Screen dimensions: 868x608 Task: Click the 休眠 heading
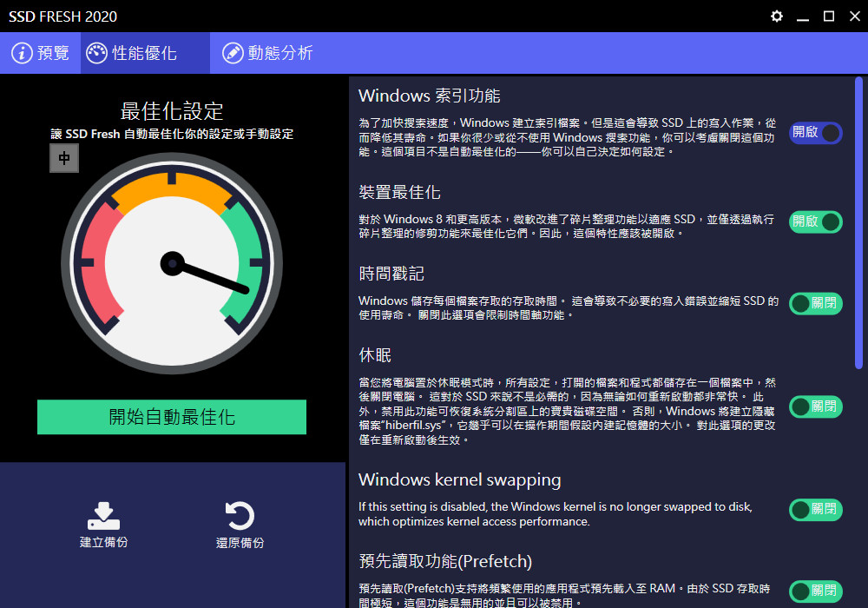[x=375, y=355]
